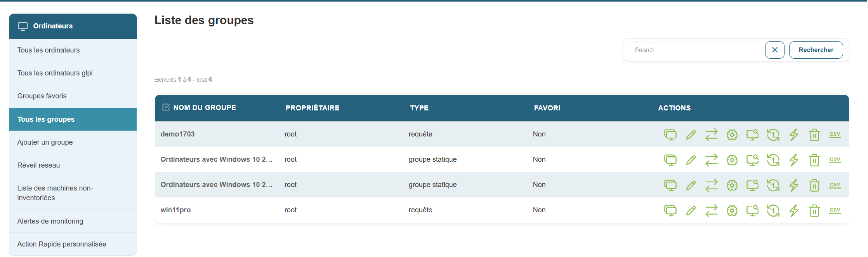The image size is (868, 257).
Task: Toggle checkbox icon beside Nom du groupe
Action: [x=166, y=107]
